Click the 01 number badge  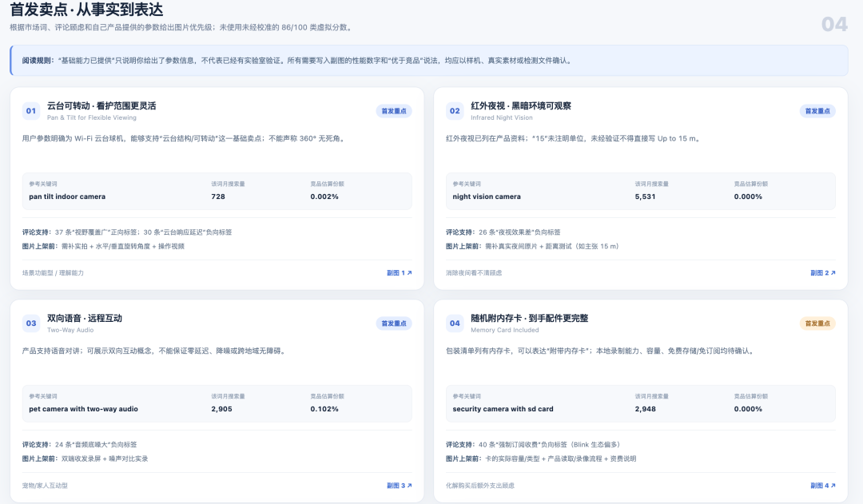tap(31, 110)
